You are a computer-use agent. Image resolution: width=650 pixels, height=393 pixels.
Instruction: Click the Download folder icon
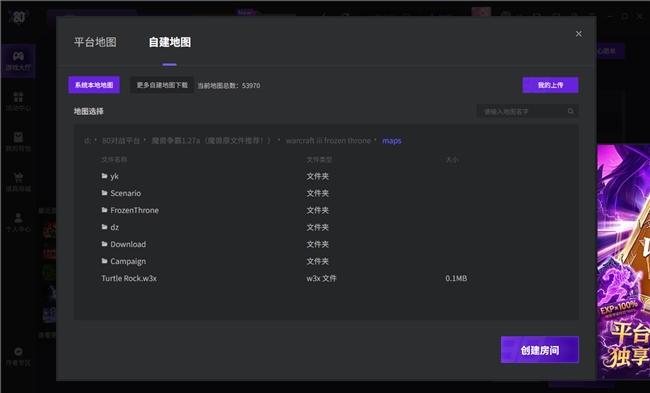tap(104, 244)
